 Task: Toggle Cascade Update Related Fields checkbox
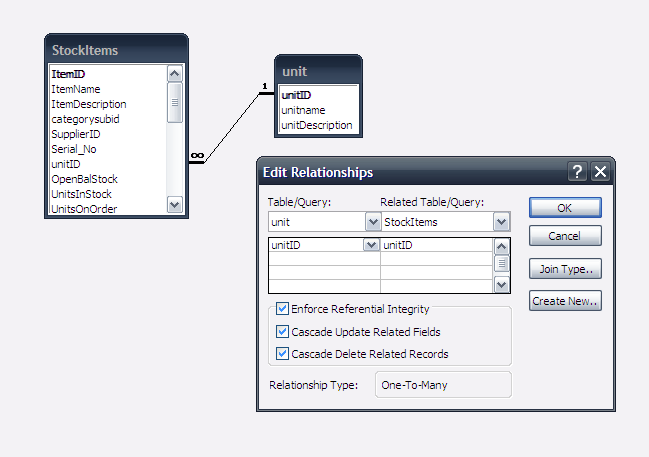[x=282, y=331]
